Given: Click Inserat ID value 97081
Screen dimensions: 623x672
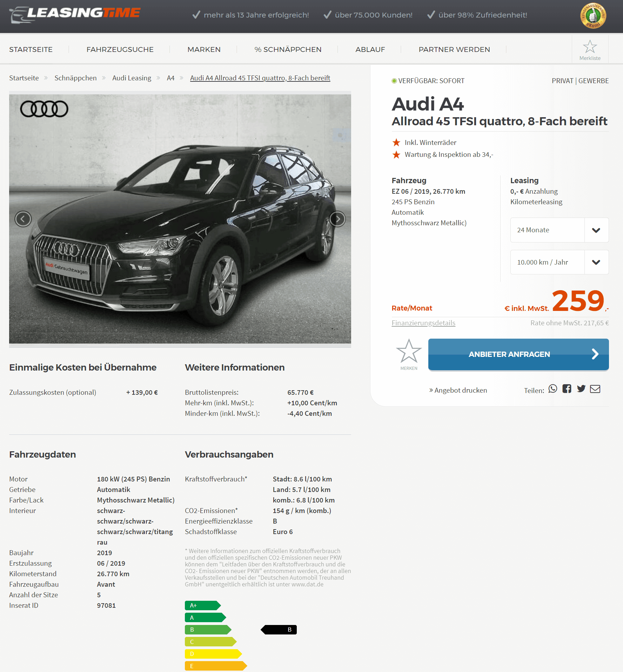Looking at the screenshot, I should pyautogui.click(x=106, y=605).
